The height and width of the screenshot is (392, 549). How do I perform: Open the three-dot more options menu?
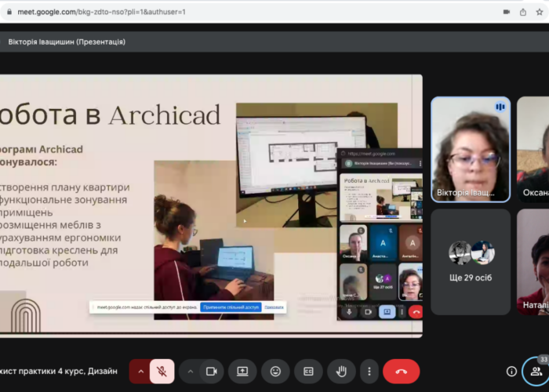[x=369, y=372]
